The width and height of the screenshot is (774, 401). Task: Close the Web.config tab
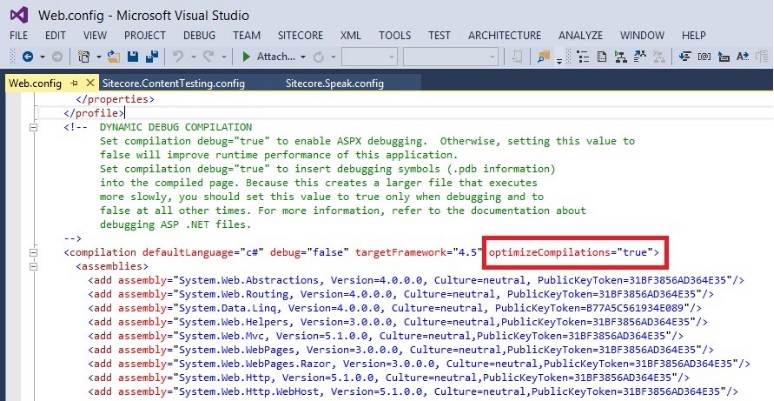(90, 83)
